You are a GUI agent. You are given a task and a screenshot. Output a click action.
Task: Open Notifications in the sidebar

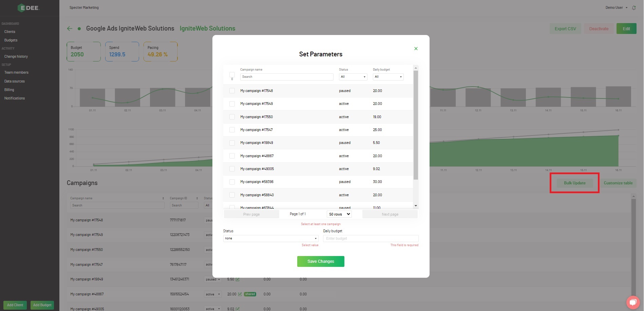click(x=15, y=98)
